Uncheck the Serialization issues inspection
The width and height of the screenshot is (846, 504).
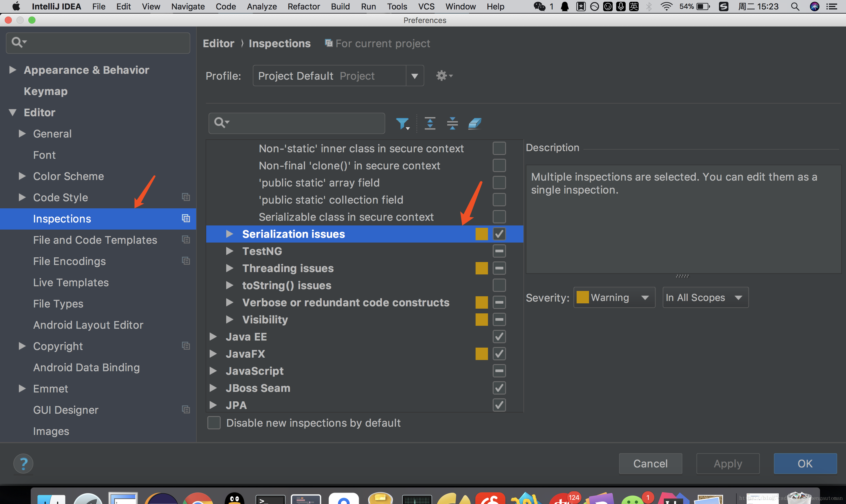click(x=499, y=234)
